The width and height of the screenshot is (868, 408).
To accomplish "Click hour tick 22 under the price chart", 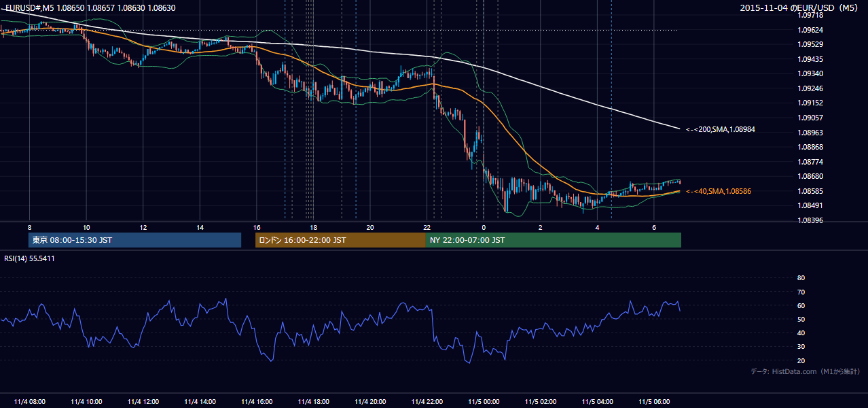I will click(427, 226).
